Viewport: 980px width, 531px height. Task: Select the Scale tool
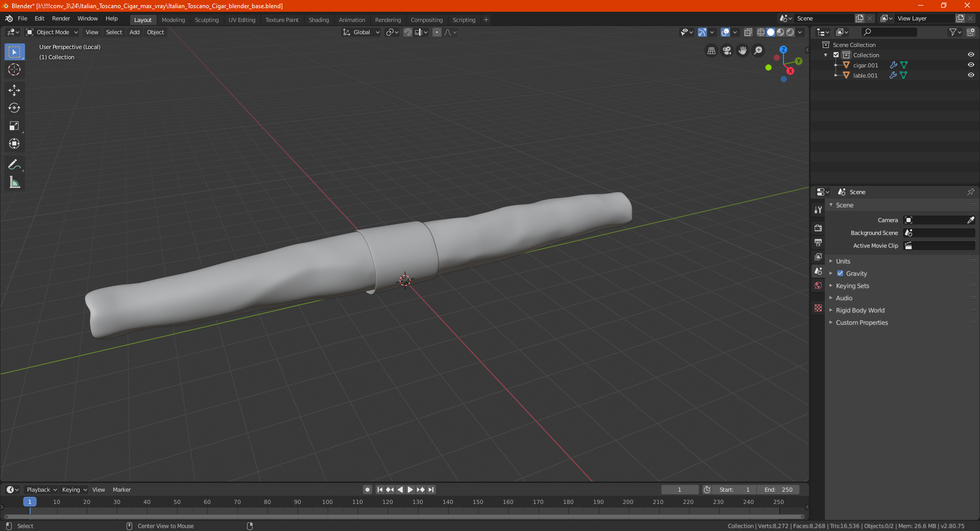[x=14, y=126]
